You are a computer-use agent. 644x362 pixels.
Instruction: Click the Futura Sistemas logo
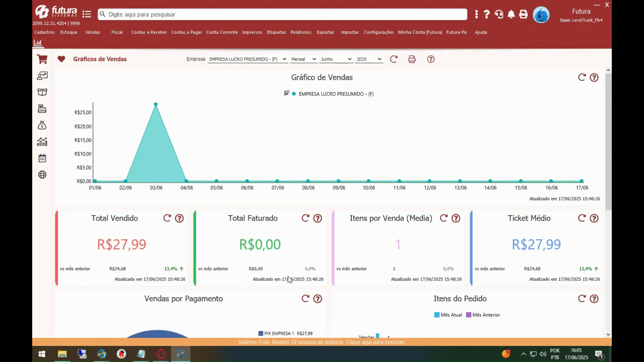click(x=56, y=12)
